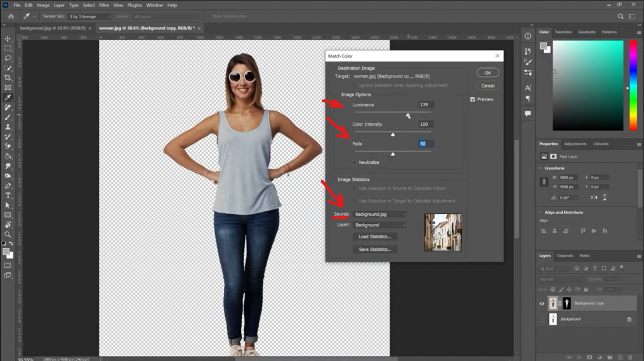
Task: Click Delete layer trash icon
Action: tap(630, 357)
